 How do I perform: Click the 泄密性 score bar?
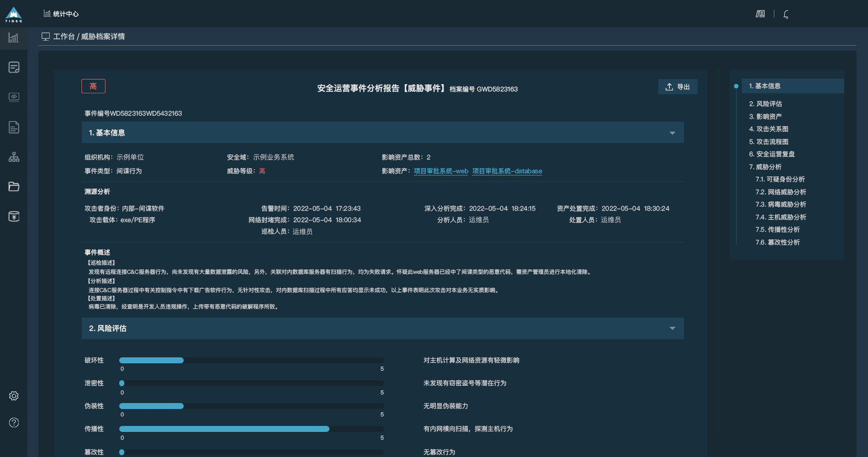click(252, 383)
